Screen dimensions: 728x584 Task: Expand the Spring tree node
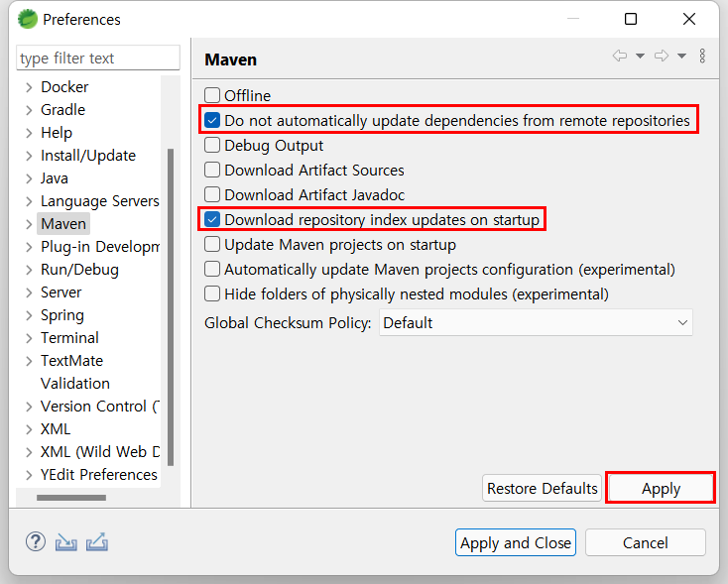tap(29, 315)
